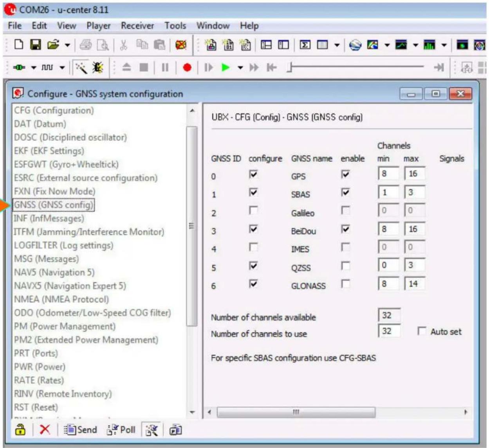Click the Step forward player button

(x=209, y=67)
